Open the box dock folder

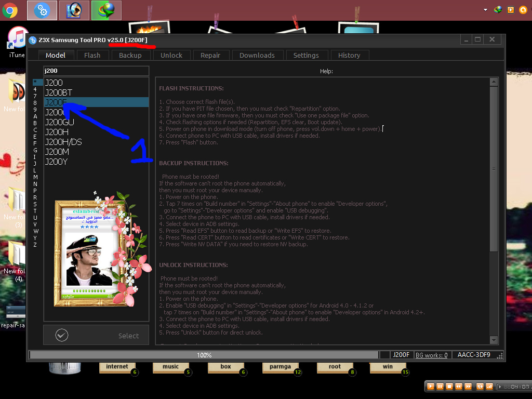tap(225, 368)
